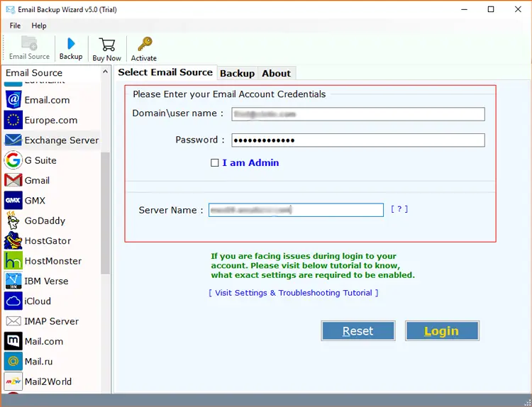
Task: Select the 'IBM Verse' list label
Action: coord(46,281)
